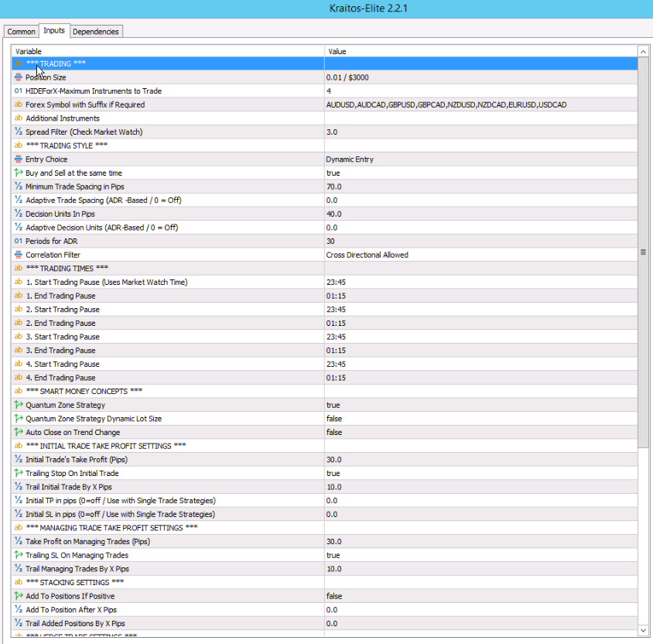The image size is (653, 644).
Task: Select the 2. End Trading Pause row label
Action: coord(61,323)
